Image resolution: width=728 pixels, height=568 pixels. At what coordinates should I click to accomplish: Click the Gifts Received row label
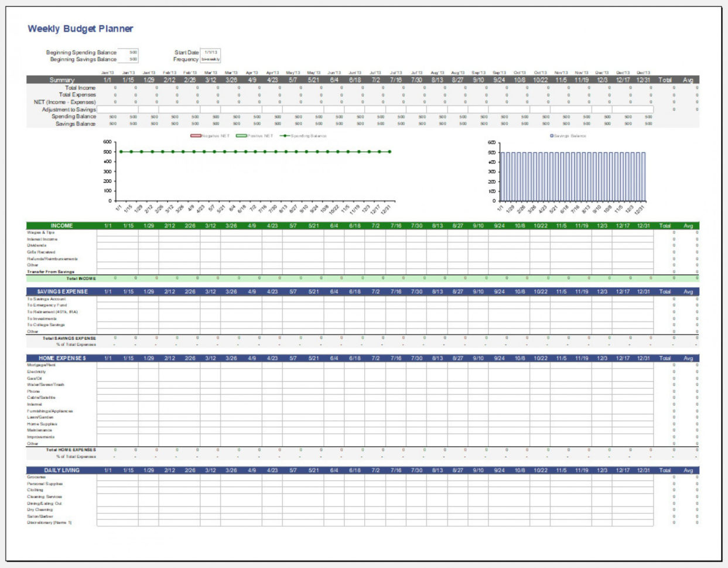coord(41,252)
